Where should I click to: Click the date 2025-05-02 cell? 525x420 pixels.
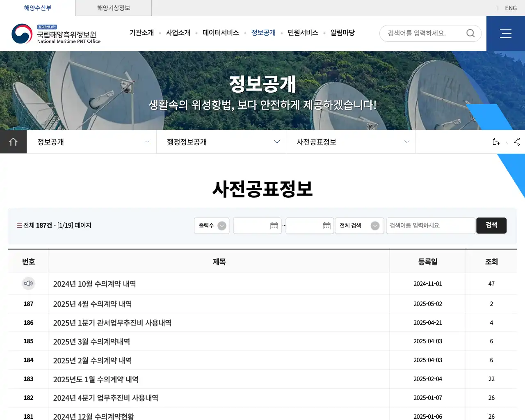tap(428, 304)
